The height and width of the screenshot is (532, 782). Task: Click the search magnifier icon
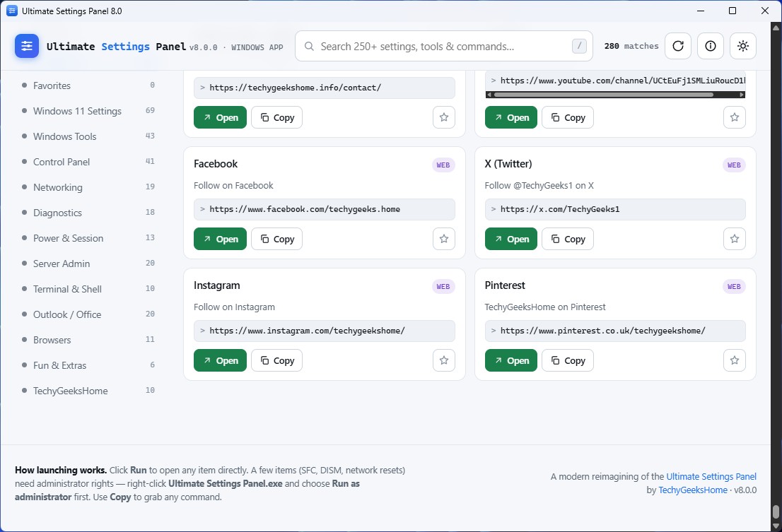coord(309,47)
